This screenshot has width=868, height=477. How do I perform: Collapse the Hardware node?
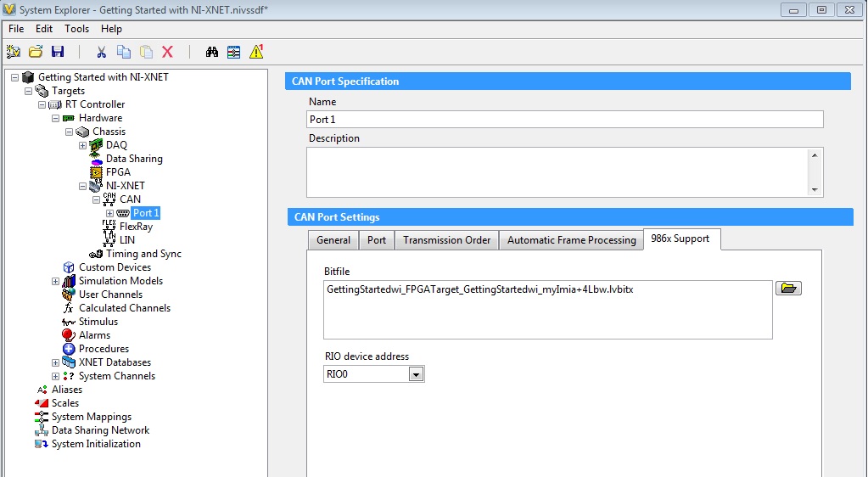tap(55, 118)
